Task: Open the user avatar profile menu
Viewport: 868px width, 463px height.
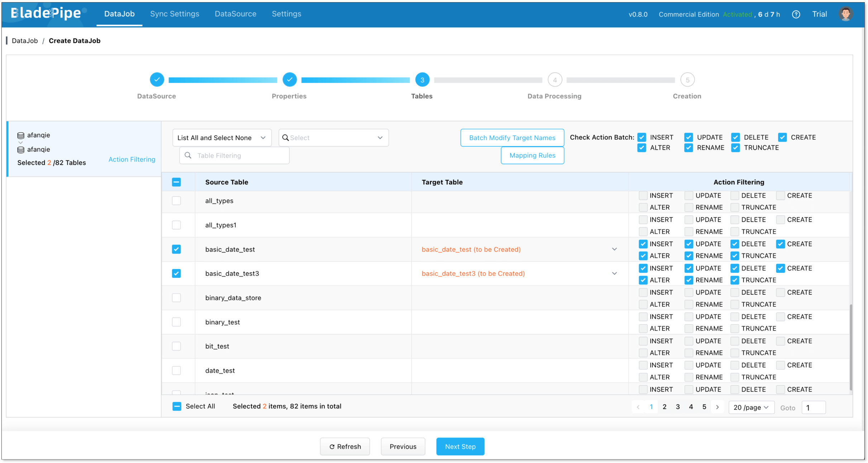Action: 845,14
